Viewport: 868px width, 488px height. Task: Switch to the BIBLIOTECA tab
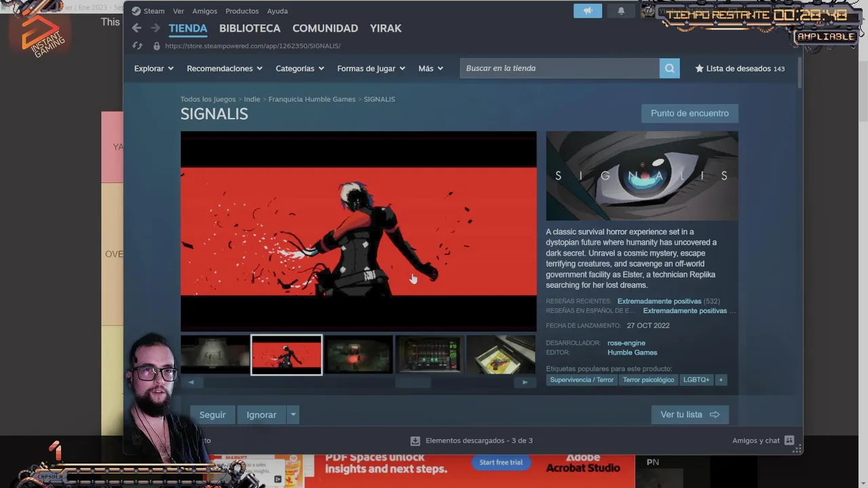click(250, 28)
